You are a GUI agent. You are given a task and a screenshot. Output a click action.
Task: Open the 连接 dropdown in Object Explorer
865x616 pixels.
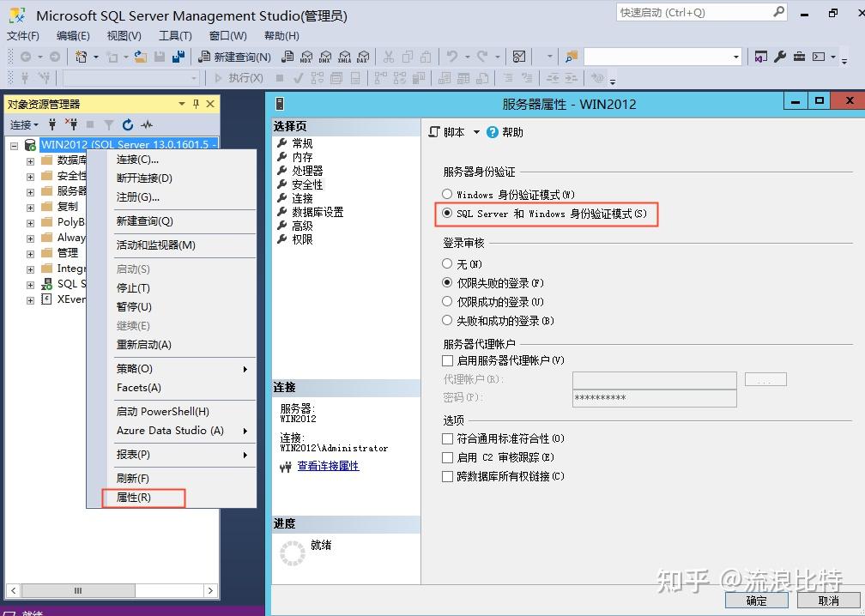pyautogui.click(x=24, y=124)
